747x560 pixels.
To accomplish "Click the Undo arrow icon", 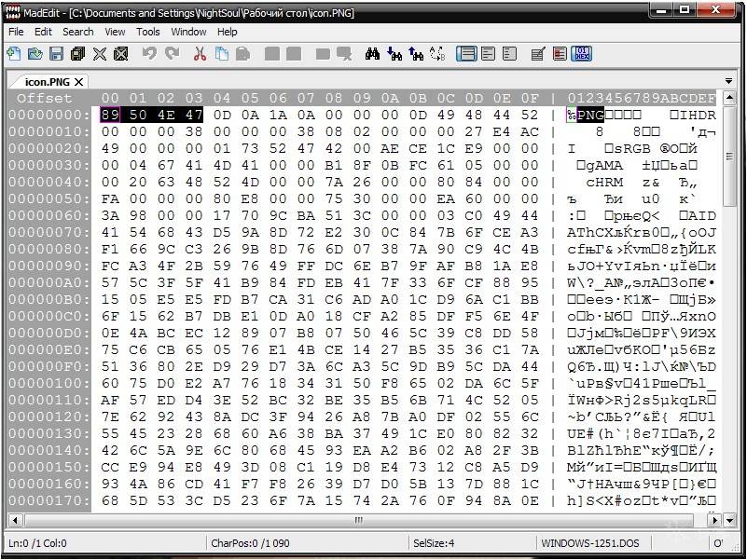I will (x=149, y=54).
